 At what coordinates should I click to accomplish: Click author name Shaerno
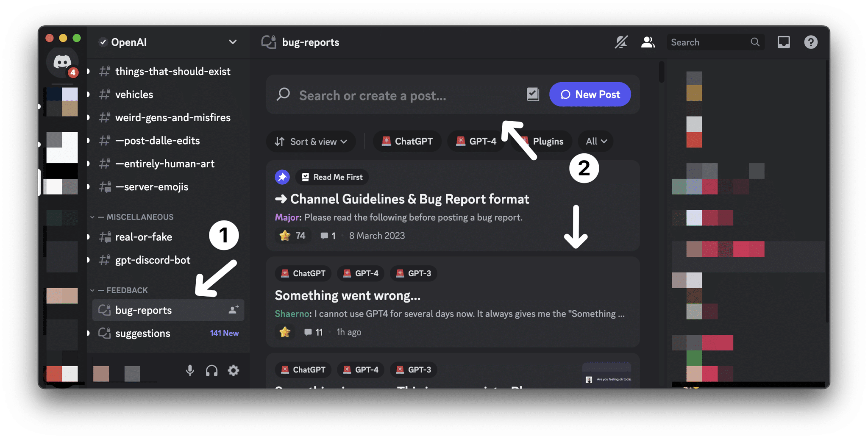[292, 314]
